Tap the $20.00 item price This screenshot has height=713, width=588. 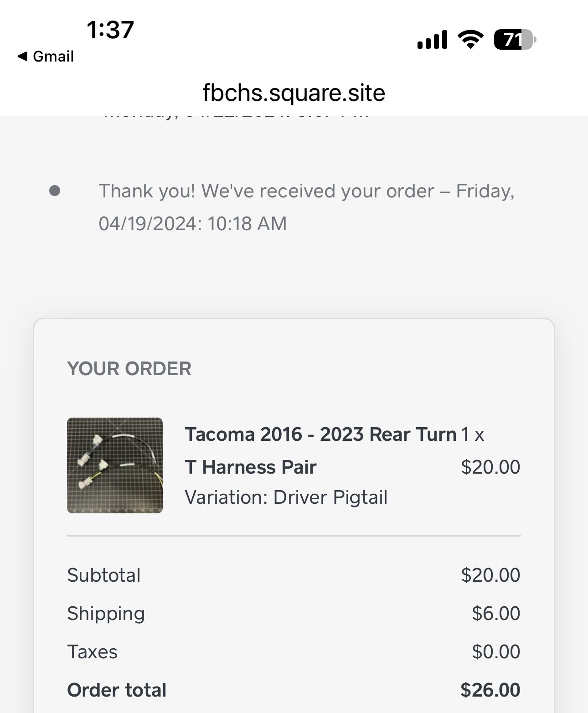pyautogui.click(x=490, y=467)
